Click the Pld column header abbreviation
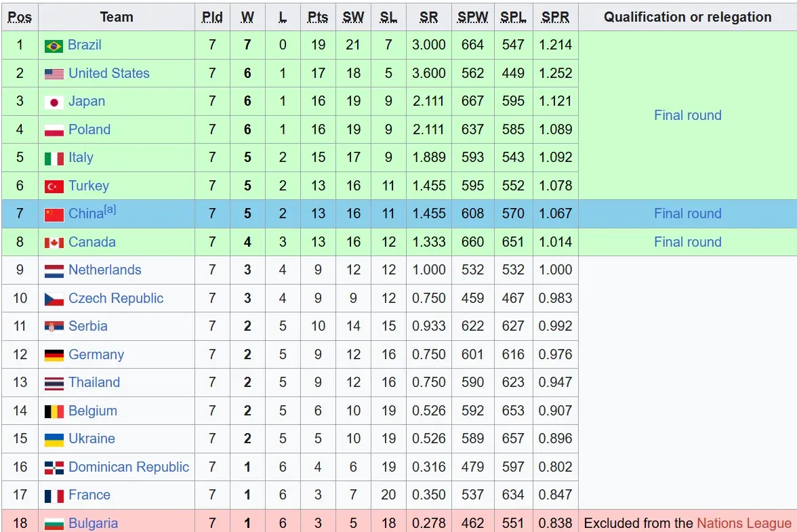 (x=212, y=17)
